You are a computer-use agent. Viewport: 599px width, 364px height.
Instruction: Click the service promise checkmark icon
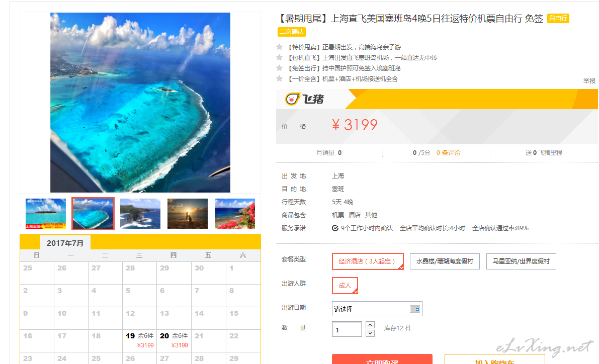point(335,228)
